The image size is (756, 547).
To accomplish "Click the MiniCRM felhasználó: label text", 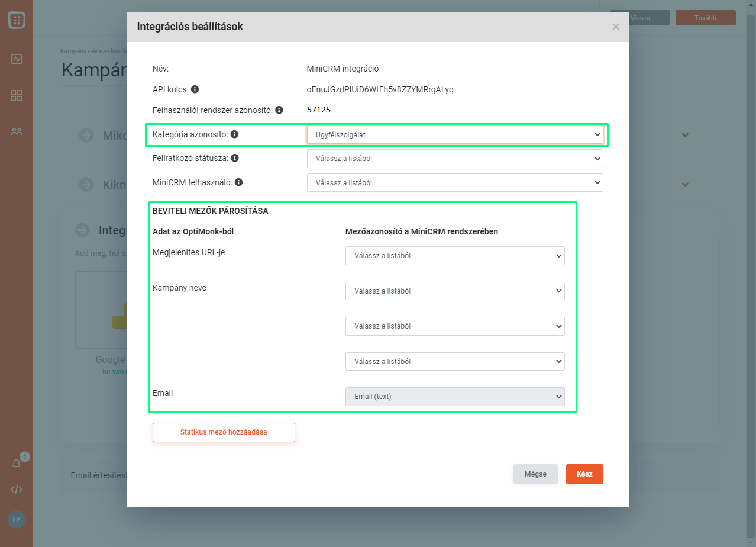I will pos(193,182).
